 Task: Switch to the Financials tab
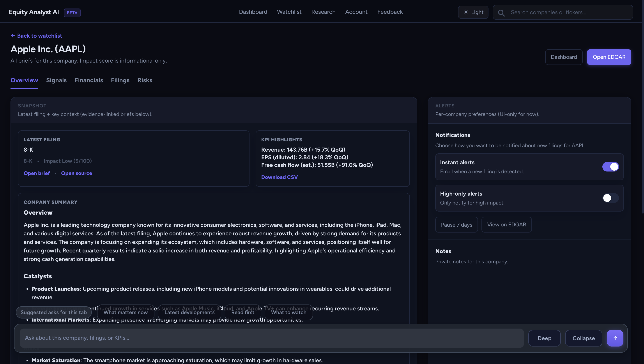pos(89,80)
